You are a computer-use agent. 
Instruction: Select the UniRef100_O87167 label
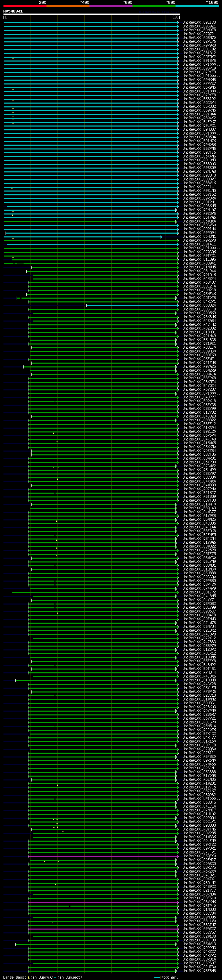(199, 791)
